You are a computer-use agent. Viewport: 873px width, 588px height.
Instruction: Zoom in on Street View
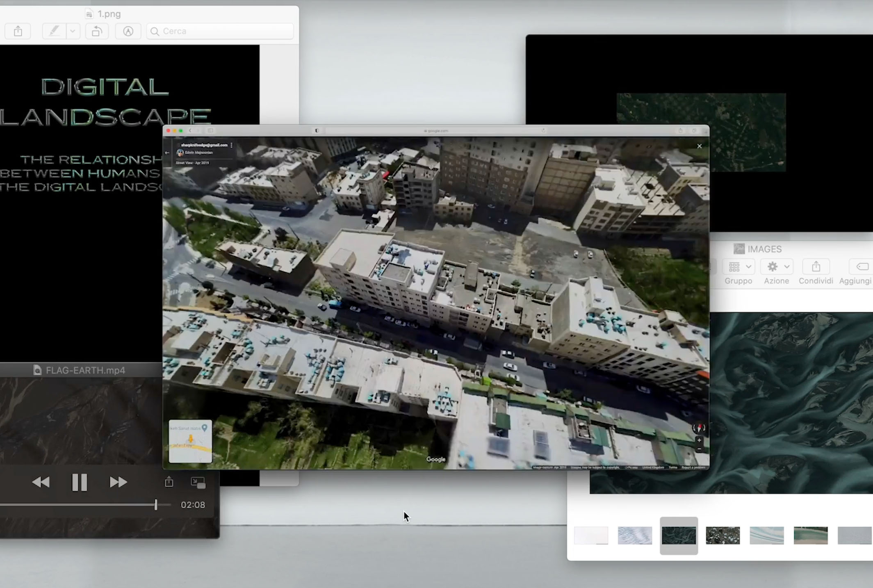tap(699, 440)
